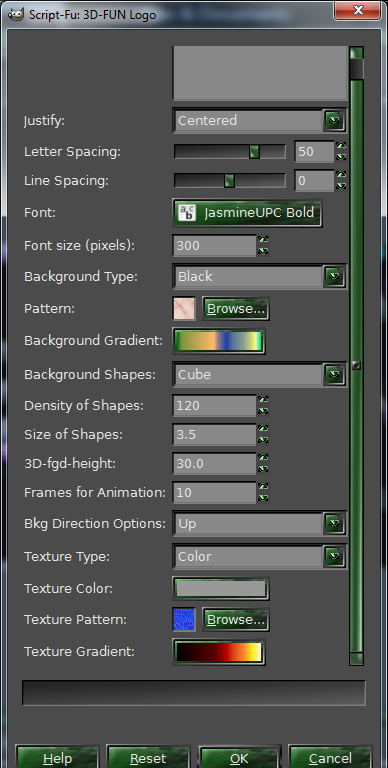This screenshot has width=388, height=768.
Task: Open Background Shapes dropdown showing Cube
Action: point(260,375)
